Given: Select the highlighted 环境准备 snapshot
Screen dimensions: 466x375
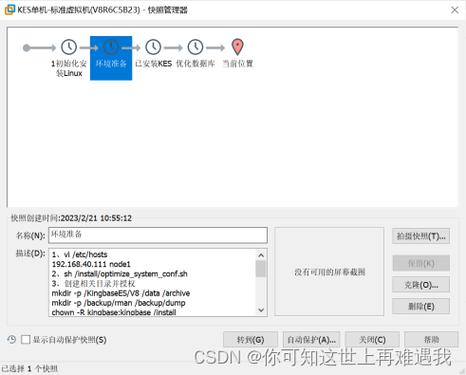Looking at the screenshot, I should tap(111, 58).
